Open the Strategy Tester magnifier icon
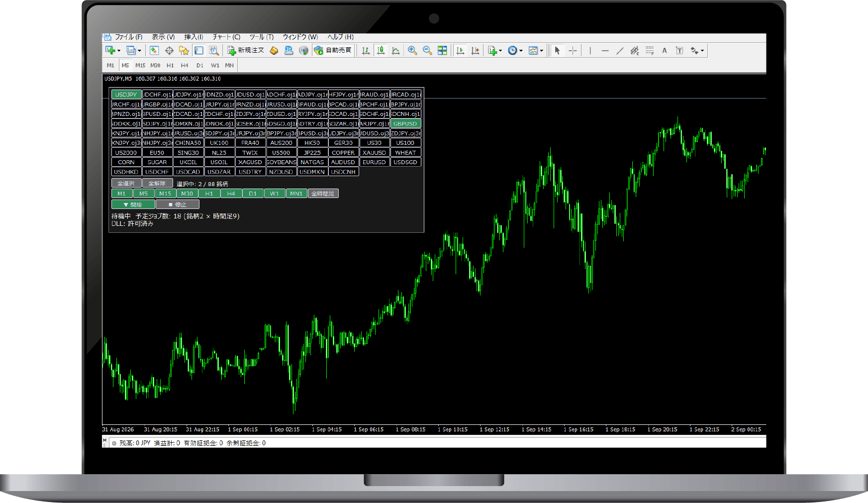 click(x=214, y=50)
